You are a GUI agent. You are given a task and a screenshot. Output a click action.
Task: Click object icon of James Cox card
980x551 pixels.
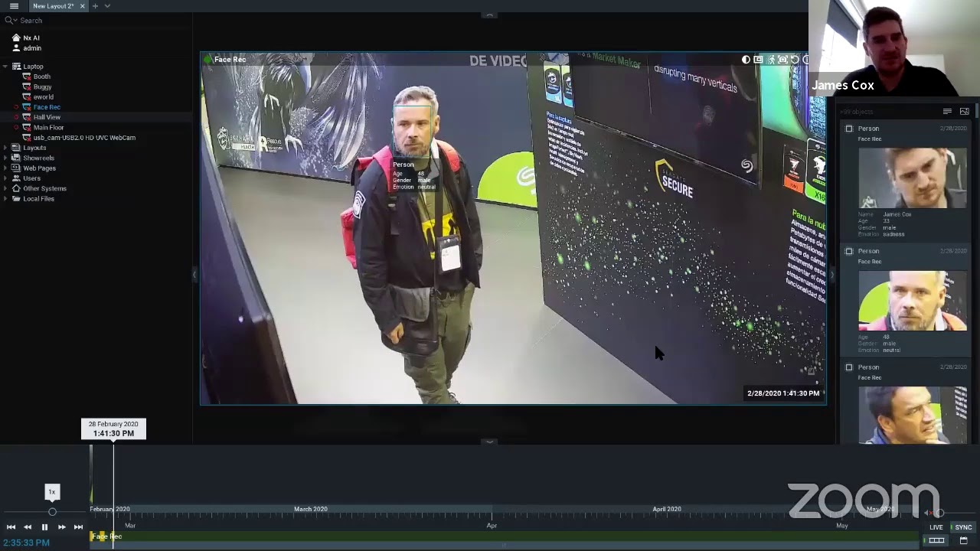tap(849, 129)
